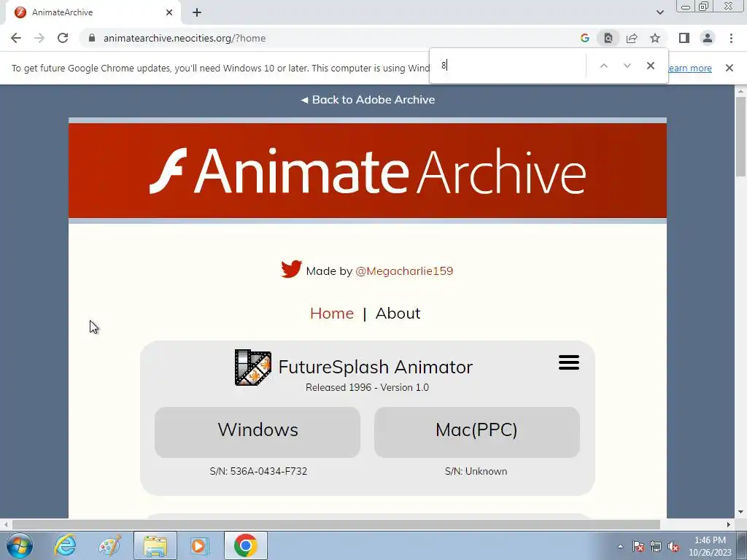Click the vertical scrollbar thumb

[740, 137]
